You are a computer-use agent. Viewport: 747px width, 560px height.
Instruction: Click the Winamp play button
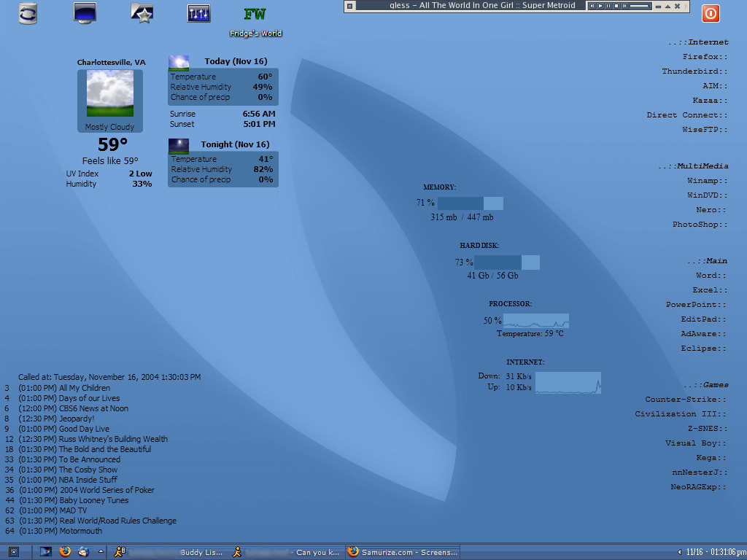pos(600,6)
